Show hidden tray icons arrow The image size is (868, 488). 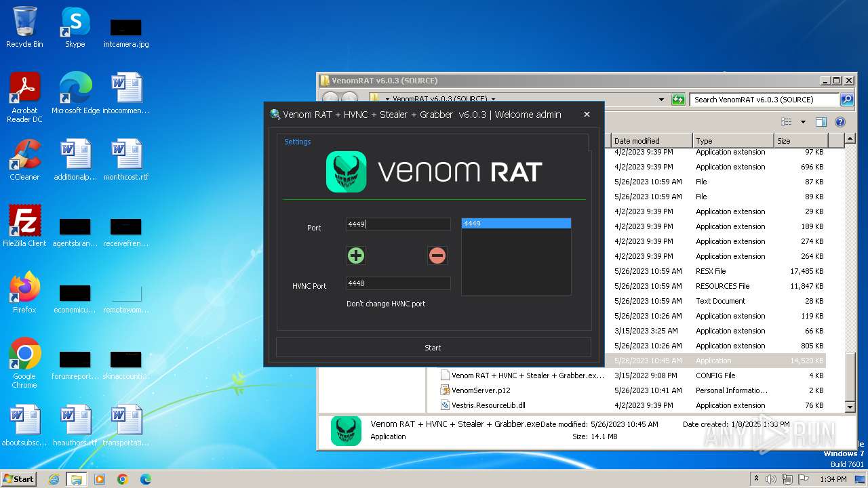[x=756, y=479]
